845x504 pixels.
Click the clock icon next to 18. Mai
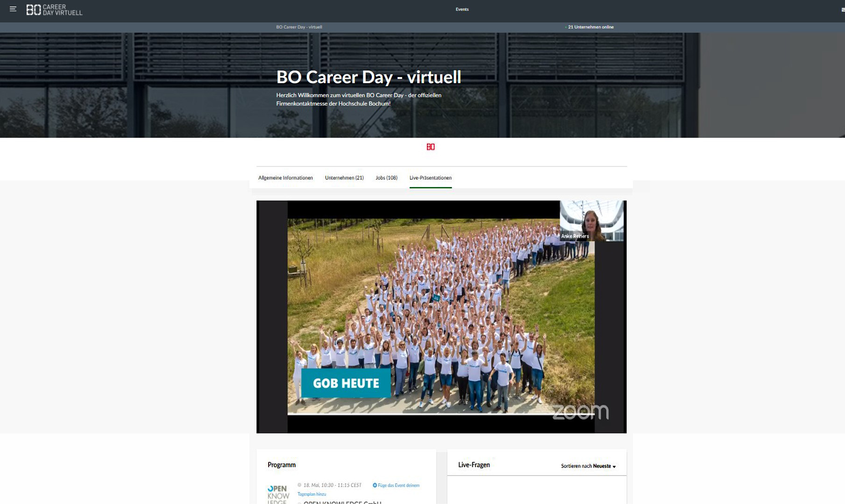point(300,485)
